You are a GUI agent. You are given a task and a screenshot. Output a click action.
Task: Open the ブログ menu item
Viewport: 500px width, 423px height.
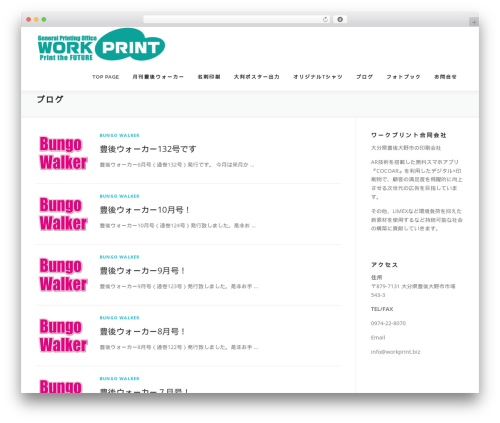point(364,77)
